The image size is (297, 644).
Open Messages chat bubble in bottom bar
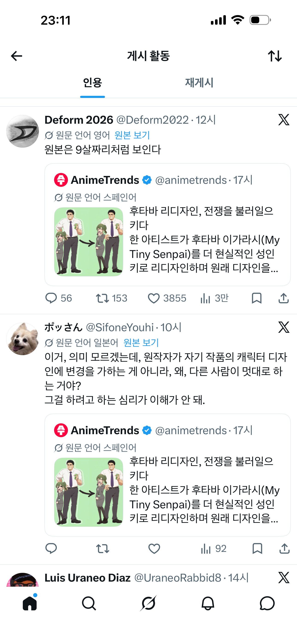pyautogui.click(x=267, y=603)
